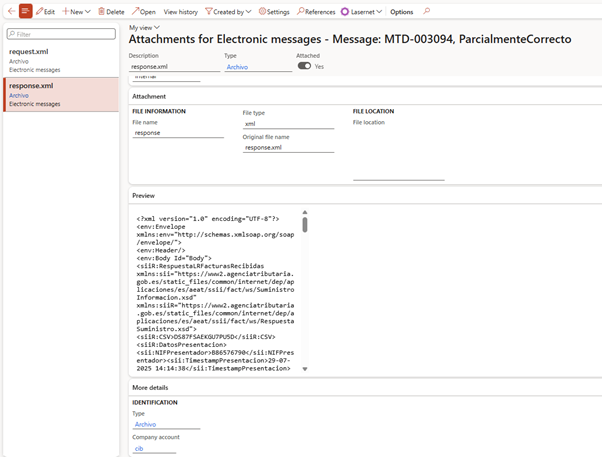Click the Description field with response.xml
The image size is (602, 457).
[174, 66]
